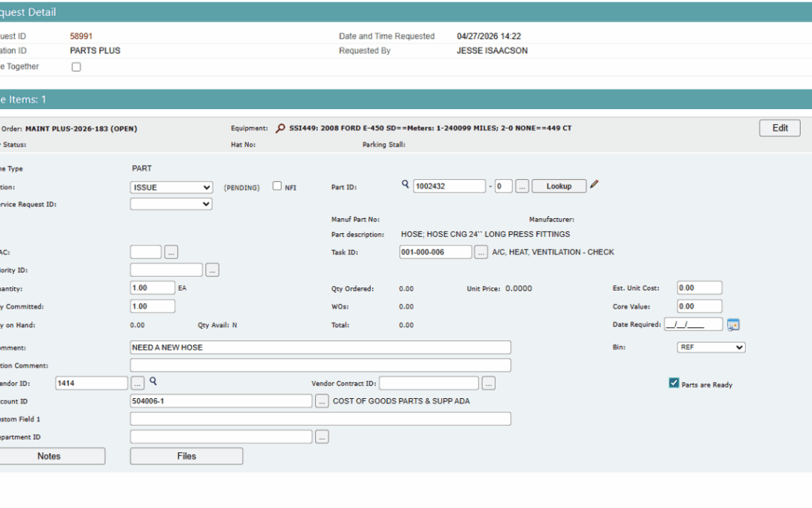
Task: Click the Est. Unit Cost field
Action: (x=699, y=287)
